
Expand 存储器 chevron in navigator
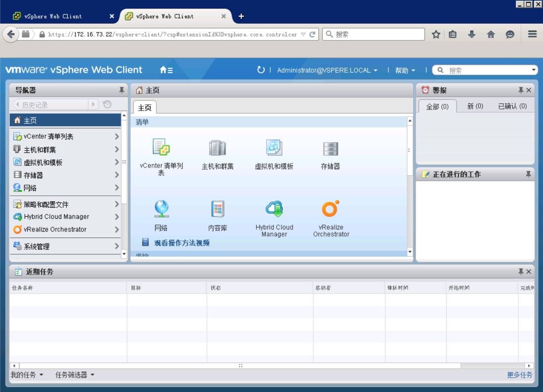(x=117, y=175)
